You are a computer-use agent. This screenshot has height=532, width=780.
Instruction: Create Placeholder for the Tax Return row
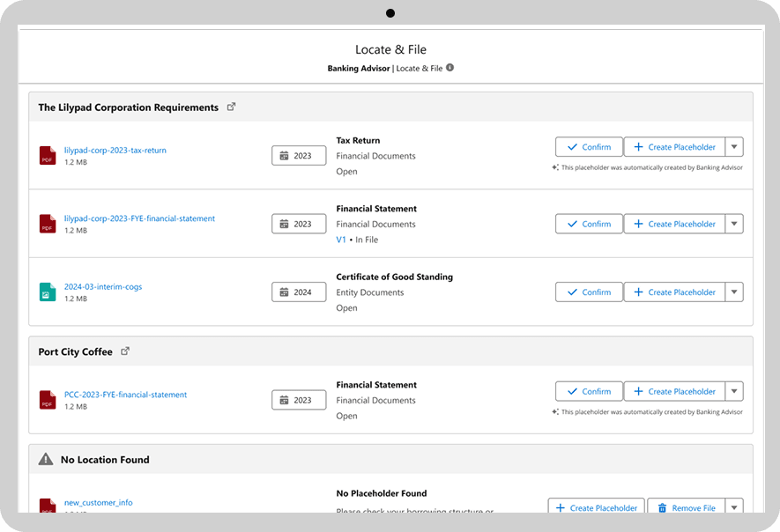(x=674, y=147)
